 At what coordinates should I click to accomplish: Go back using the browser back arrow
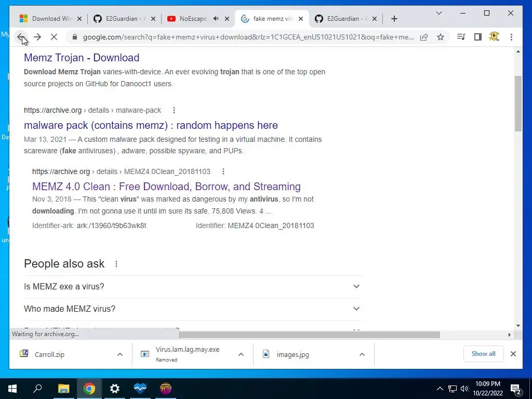tap(21, 37)
